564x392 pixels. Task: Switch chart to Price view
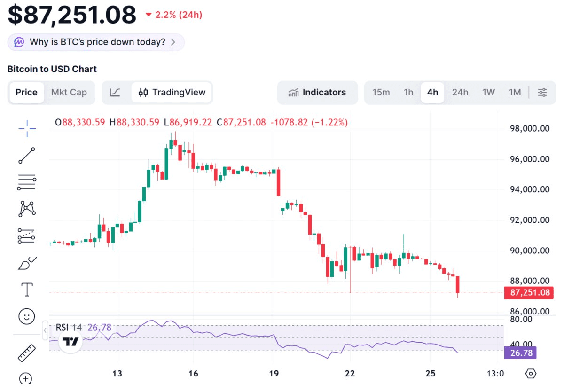(x=26, y=93)
